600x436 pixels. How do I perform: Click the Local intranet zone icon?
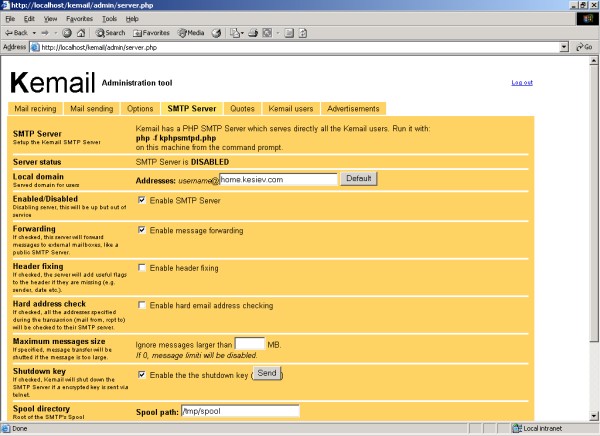click(x=517, y=428)
